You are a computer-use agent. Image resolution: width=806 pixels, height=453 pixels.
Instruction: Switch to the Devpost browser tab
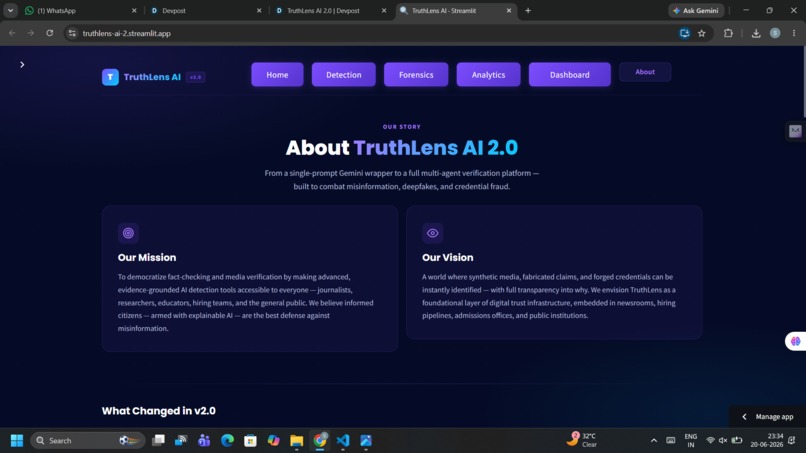pos(206,10)
